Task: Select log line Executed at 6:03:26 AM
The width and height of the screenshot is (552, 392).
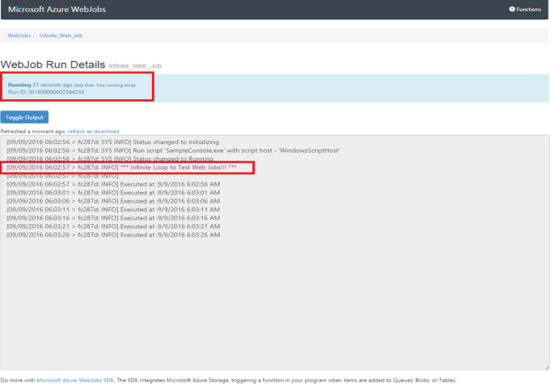Action: [x=113, y=235]
